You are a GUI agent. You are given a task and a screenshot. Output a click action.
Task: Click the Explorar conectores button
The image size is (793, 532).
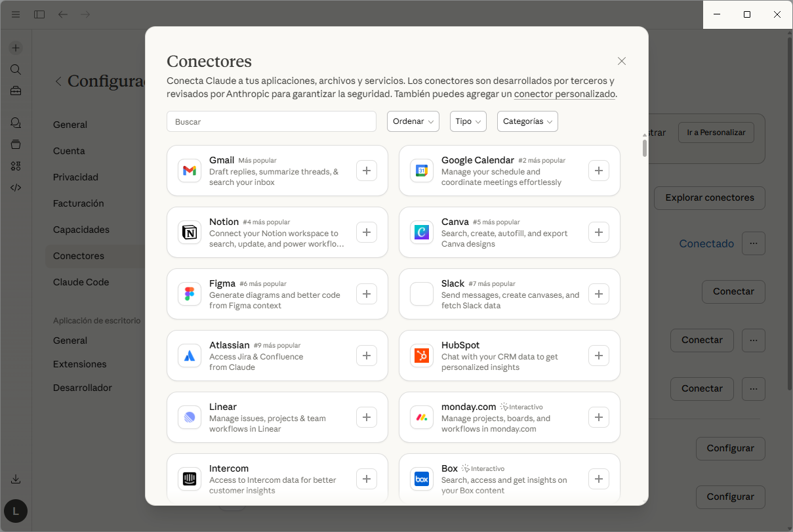pos(710,197)
